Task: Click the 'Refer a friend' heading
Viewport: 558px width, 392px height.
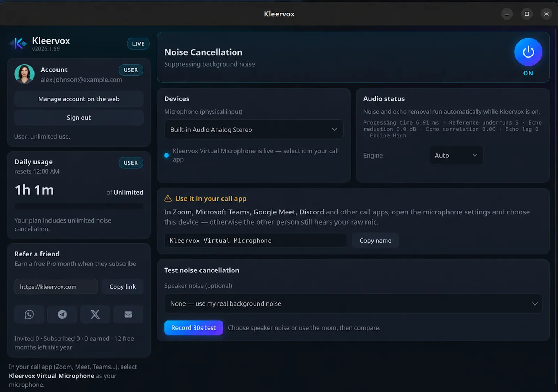Action: click(x=37, y=254)
